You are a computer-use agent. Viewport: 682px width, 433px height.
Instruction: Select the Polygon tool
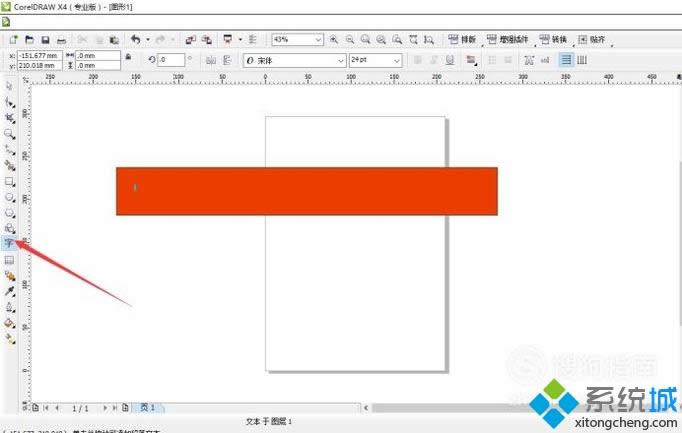tap(10, 213)
